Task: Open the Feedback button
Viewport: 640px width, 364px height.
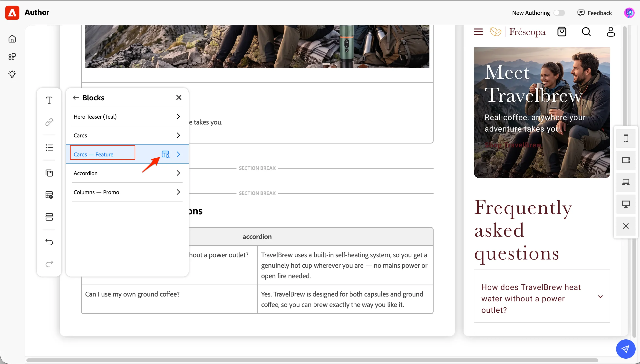Action: tap(594, 13)
